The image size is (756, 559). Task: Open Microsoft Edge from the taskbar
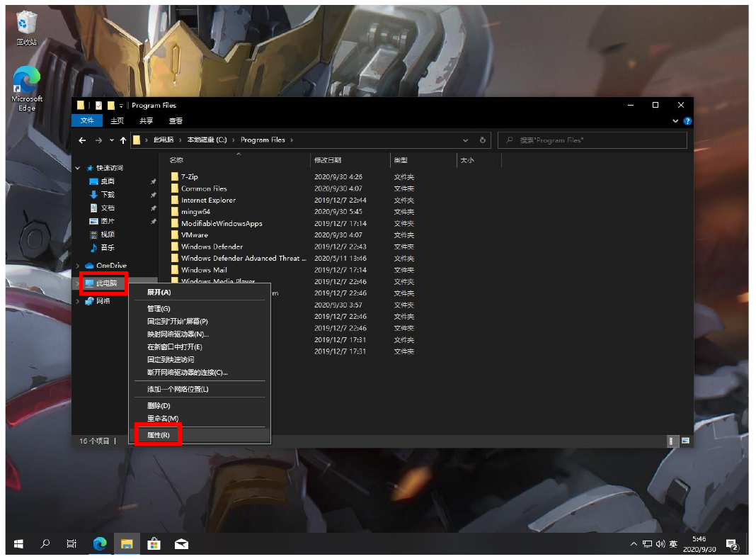pyautogui.click(x=100, y=543)
